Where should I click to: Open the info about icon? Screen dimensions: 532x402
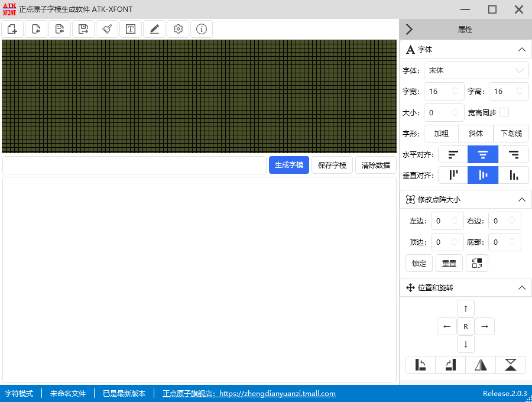[x=202, y=29]
